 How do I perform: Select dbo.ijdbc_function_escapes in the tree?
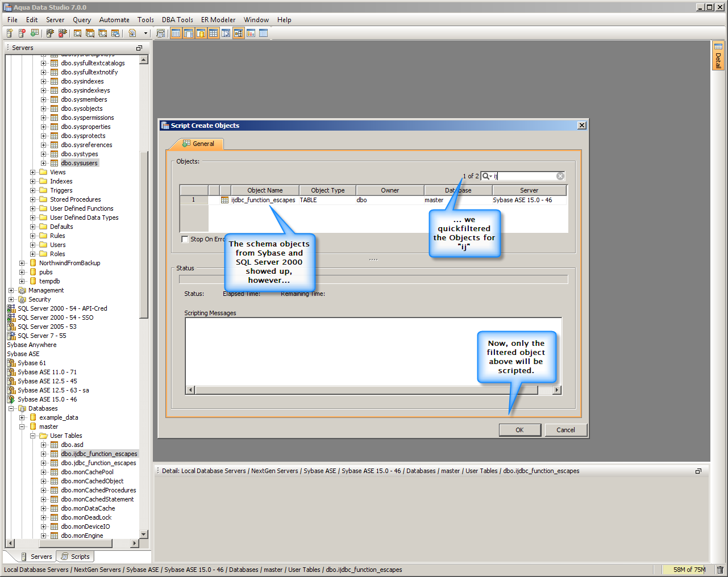pyautogui.click(x=99, y=454)
